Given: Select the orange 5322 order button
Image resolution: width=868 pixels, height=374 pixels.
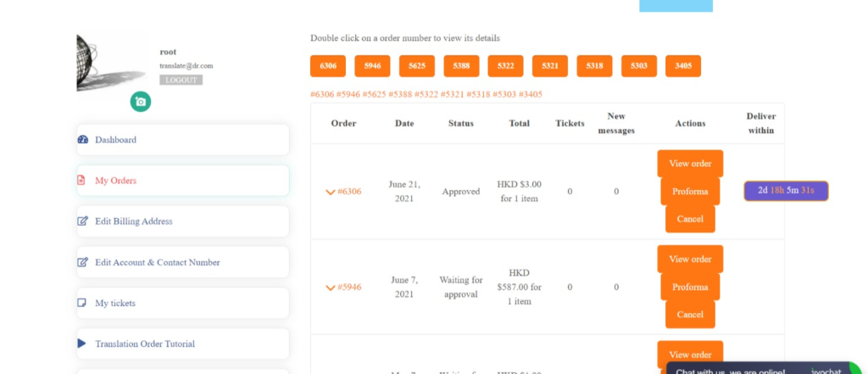Looking at the screenshot, I should [505, 66].
